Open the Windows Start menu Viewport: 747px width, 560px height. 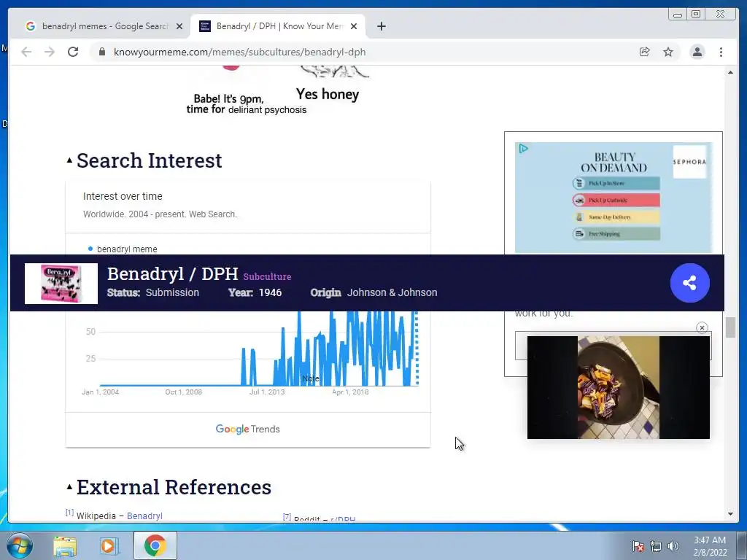(19, 545)
